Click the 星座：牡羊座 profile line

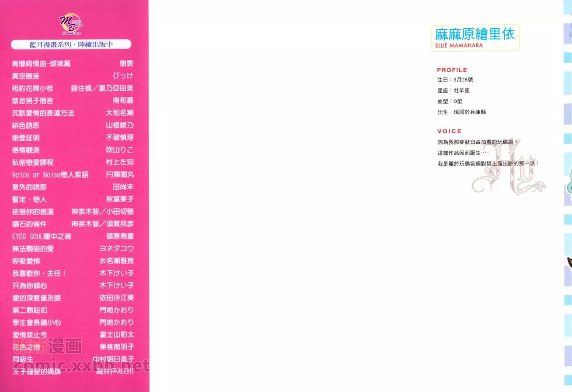(x=454, y=90)
